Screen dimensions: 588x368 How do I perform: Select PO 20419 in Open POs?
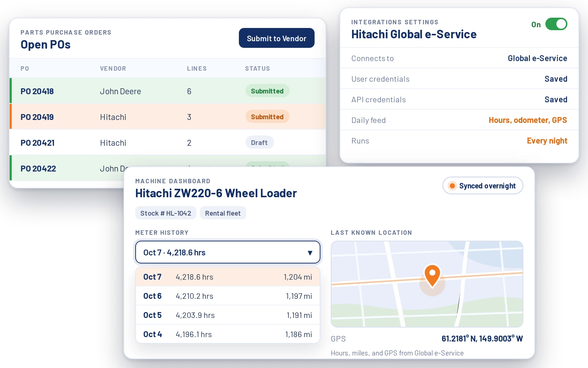(x=168, y=117)
